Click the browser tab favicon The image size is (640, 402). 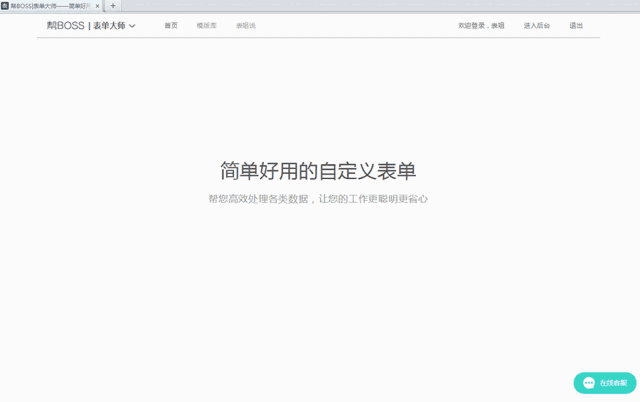pos(5,5)
